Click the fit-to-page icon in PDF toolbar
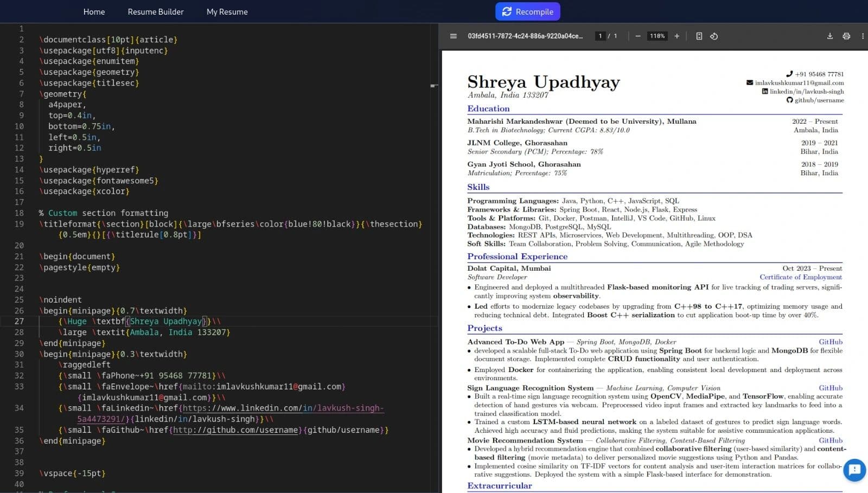Screen dimensions: 868x493 point(699,36)
